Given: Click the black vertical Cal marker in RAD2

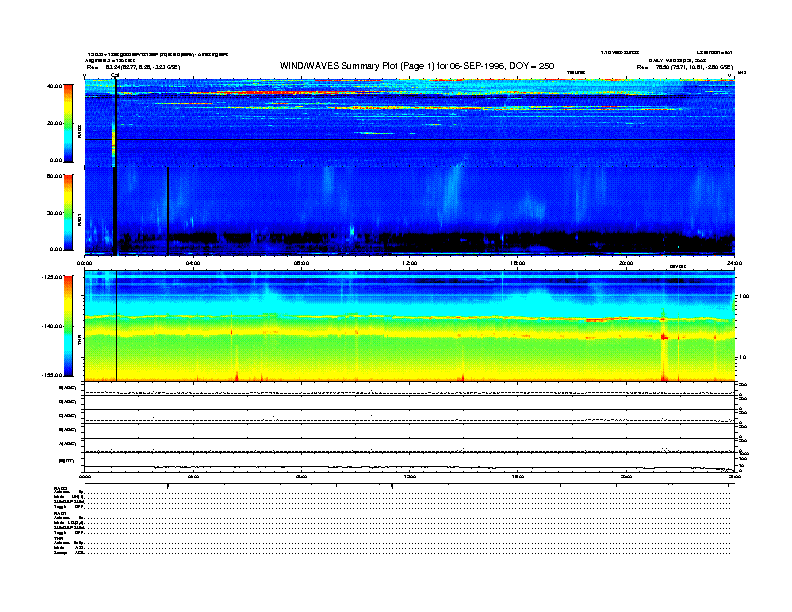Looking at the screenshot, I should point(116,120).
